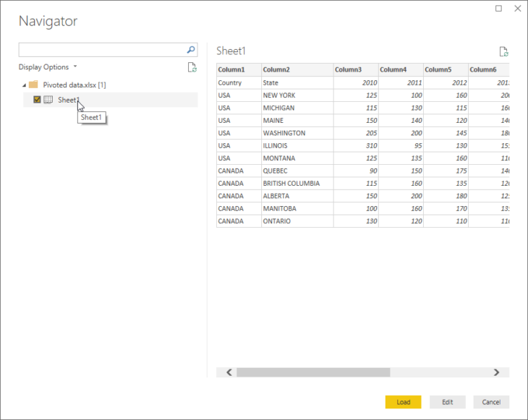
Task: Click the CANADA cell in the ONTARIO row
Action: (239, 221)
